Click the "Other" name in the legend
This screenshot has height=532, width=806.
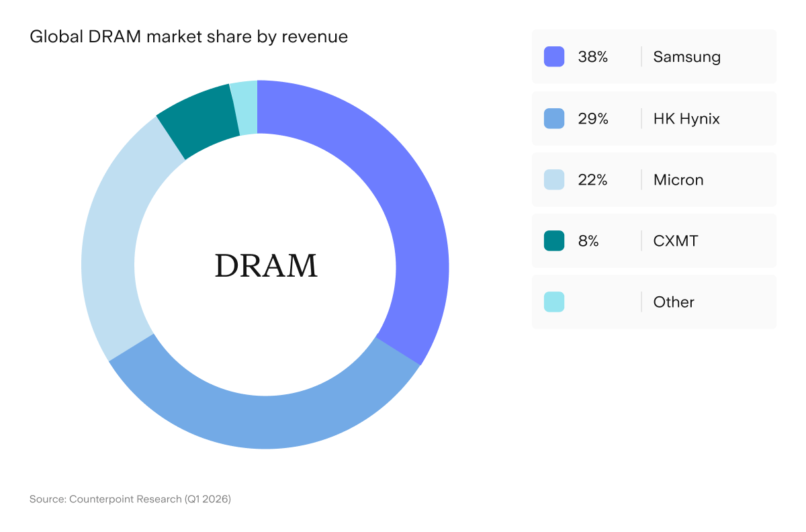(x=674, y=302)
